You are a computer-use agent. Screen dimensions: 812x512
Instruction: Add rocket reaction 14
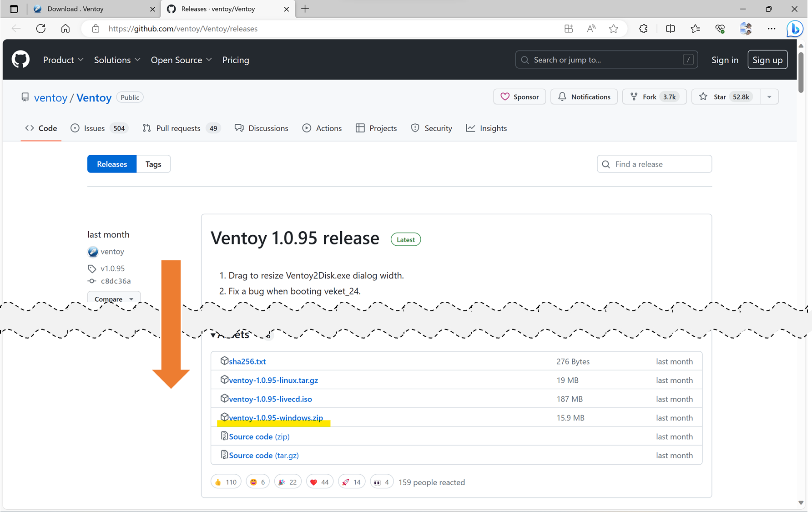point(352,482)
